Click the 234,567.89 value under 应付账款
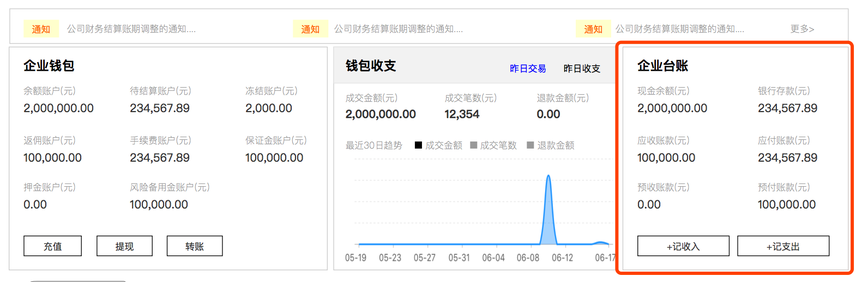868x282 pixels. 788,158
